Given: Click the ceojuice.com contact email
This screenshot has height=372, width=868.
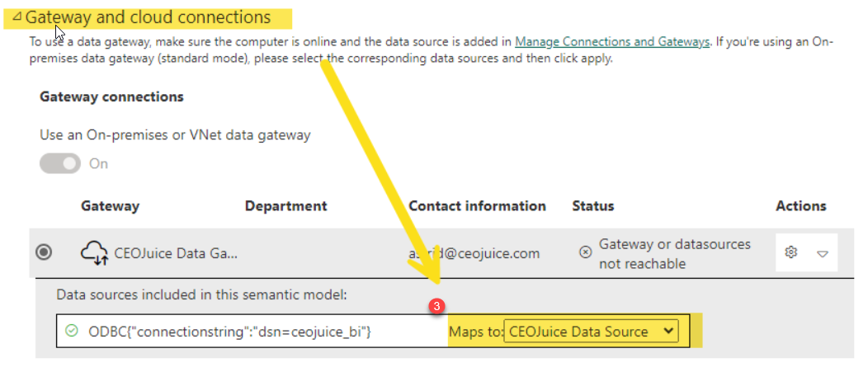Looking at the screenshot, I should pyautogui.click(x=474, y=253).
